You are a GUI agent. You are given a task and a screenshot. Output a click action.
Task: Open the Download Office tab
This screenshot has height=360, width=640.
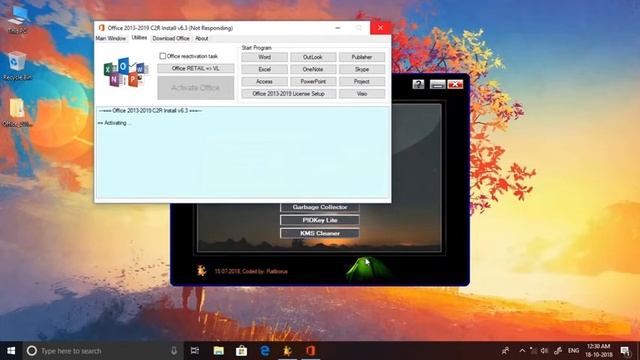[171, 38]
